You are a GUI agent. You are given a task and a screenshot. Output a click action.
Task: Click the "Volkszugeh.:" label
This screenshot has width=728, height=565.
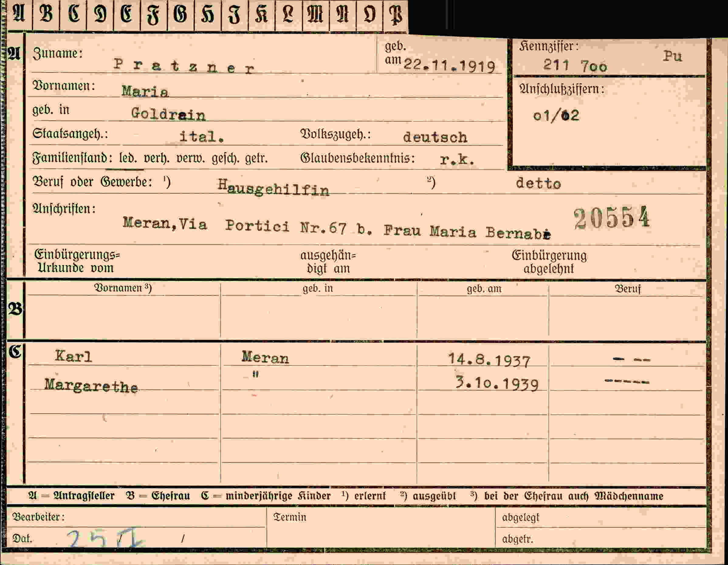[x=335, y=134]
